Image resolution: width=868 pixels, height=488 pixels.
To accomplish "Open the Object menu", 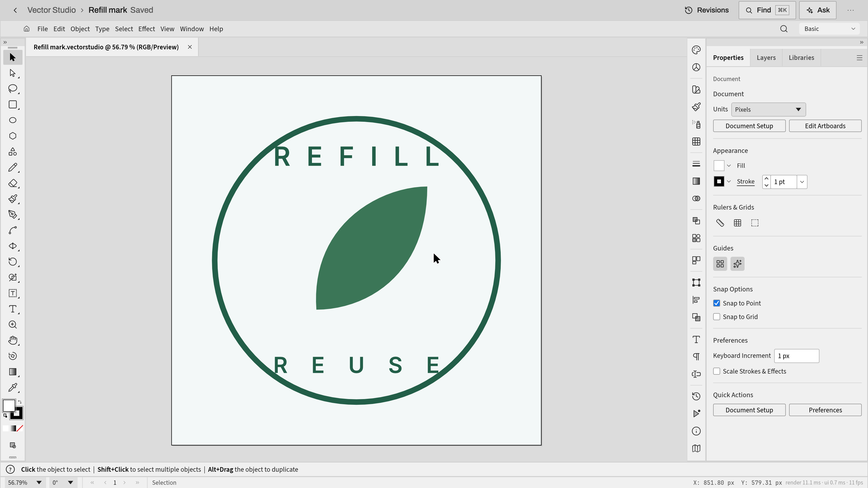I will [80, 29].
